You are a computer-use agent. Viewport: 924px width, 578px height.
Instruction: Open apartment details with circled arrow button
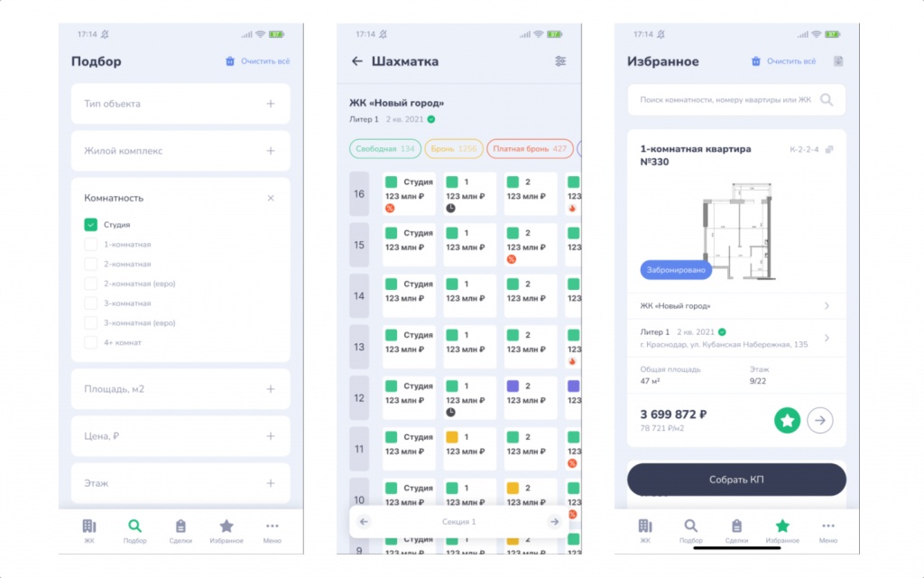point(819,421)
